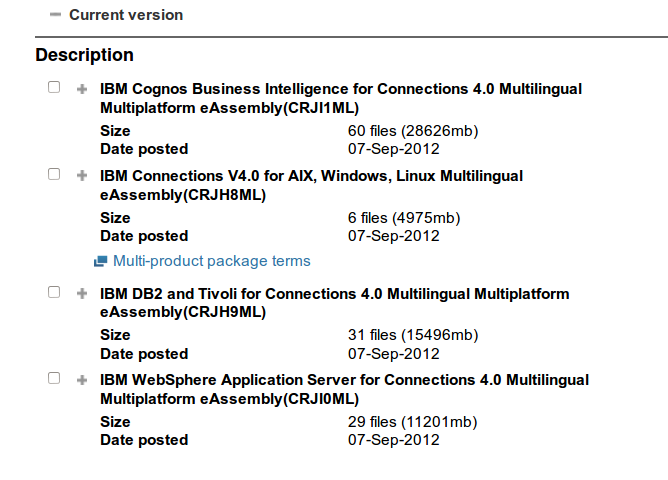Enable the WebSphere Application Server CRJI0ML checkbox
668x480 pixels.
[x=54, y=378]
